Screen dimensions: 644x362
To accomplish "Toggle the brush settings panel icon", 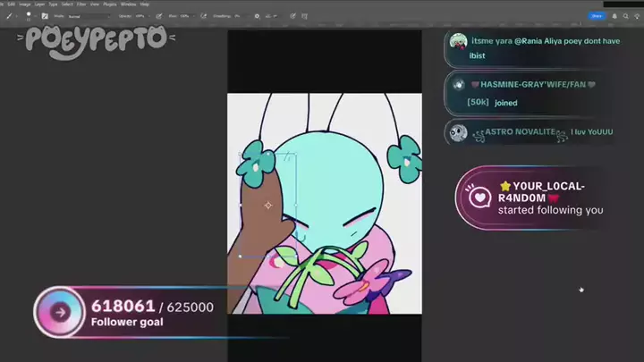I will coord(45,15).
